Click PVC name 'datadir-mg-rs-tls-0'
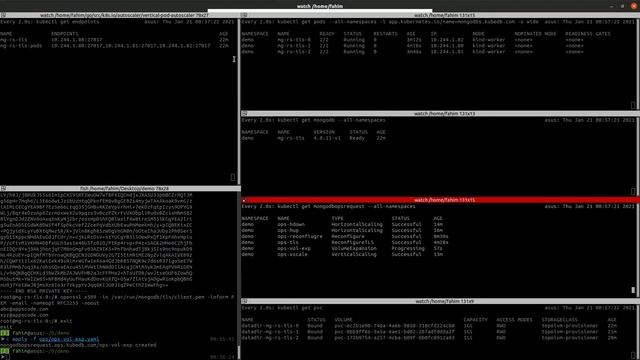The width and height of the screenshot is (640, 360). pos(270,326)
